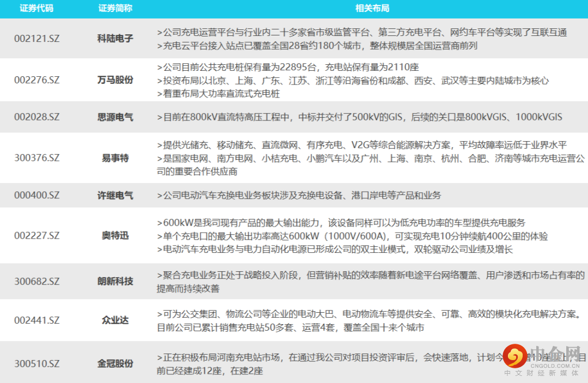Click line 提供光储充、移动储充、直流微网
This screenshot has width=588, height=383.
click(x=362, y=145)
